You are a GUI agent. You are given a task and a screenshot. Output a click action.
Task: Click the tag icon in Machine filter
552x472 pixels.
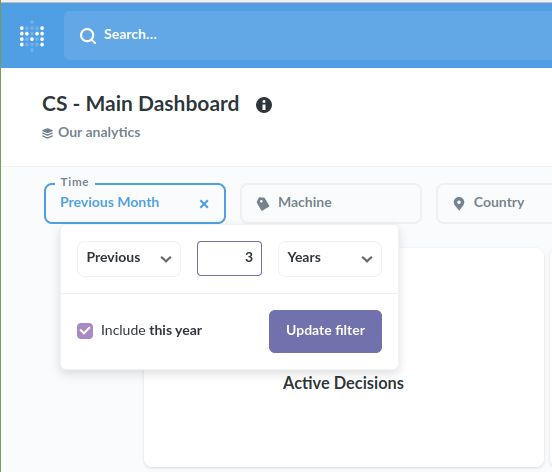(x=263, y=203)
